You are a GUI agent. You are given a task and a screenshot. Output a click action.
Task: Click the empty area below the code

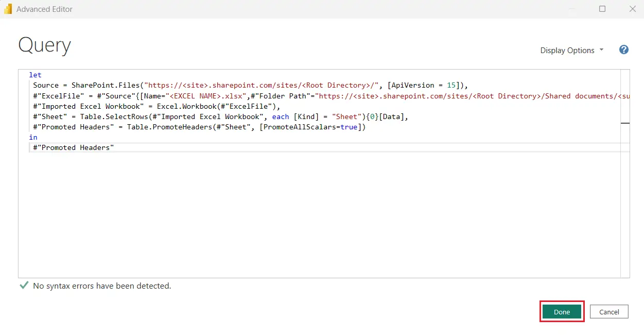pos(309,216)
